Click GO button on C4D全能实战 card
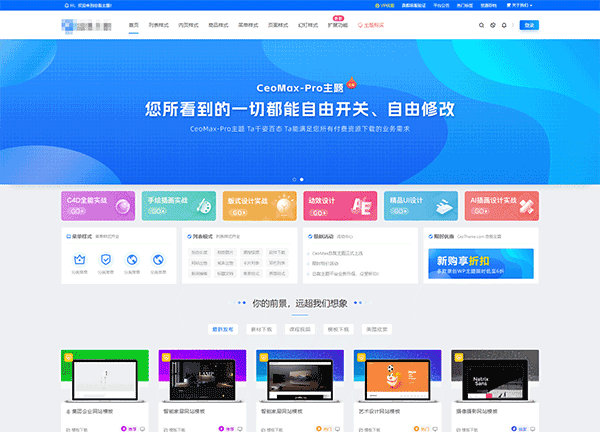 [77, 211]
